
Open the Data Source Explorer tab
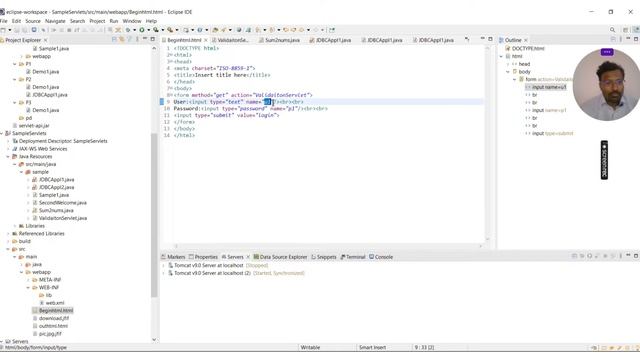coord(280,257)
